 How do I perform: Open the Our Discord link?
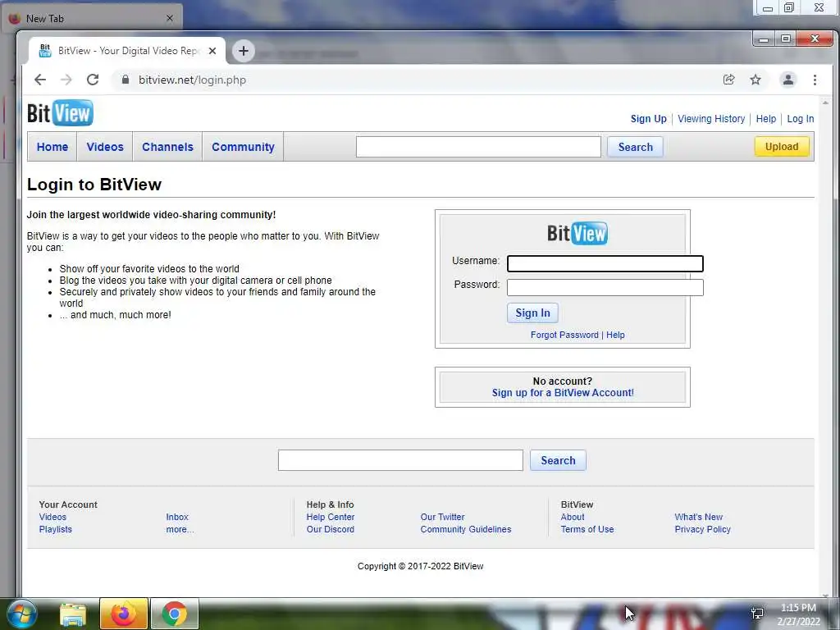[331, 529]
